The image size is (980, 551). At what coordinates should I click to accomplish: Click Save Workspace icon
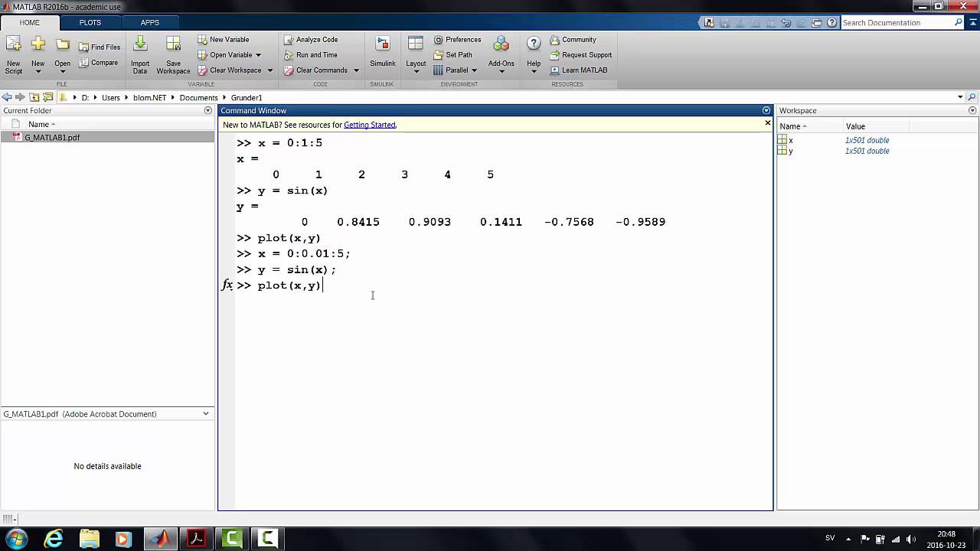point(174,44)
